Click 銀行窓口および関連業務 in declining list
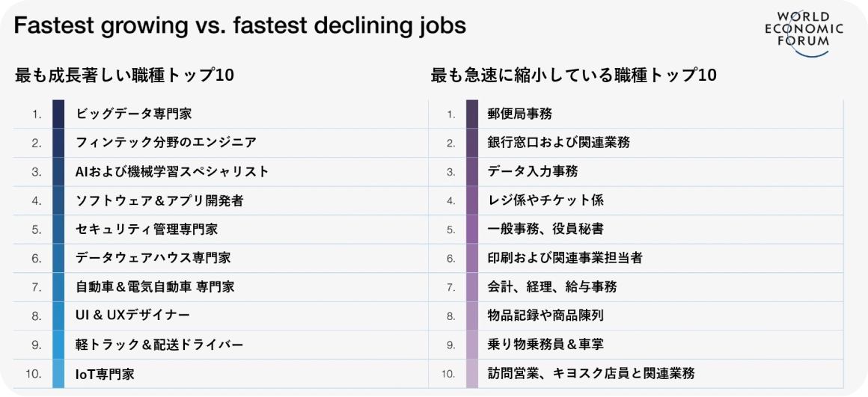The image size is (868, 397). coord(636,143)
